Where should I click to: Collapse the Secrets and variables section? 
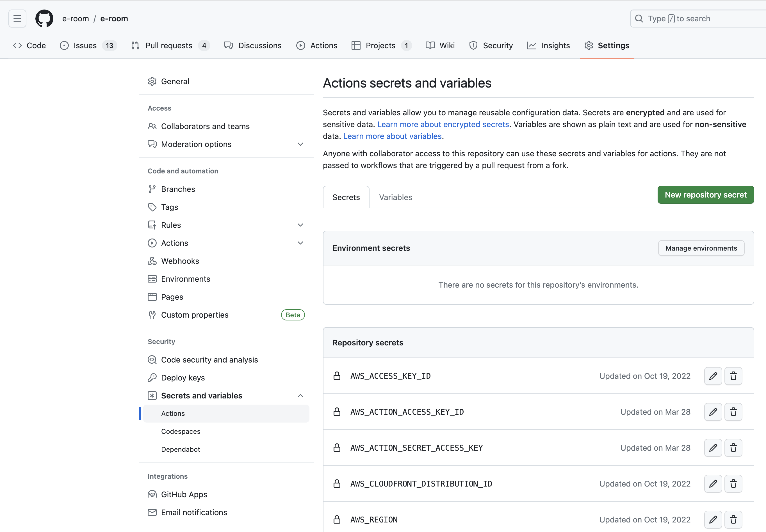300,396
